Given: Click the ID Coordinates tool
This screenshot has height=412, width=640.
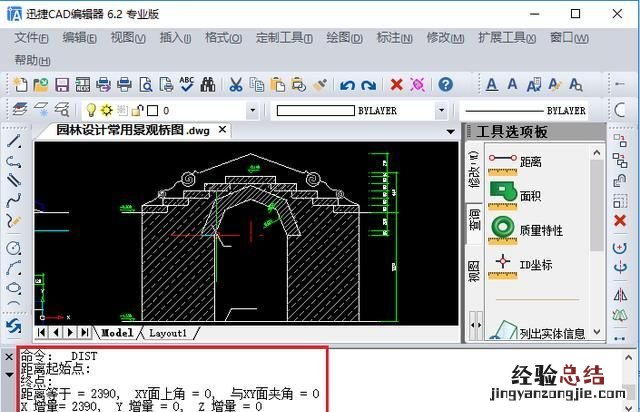Looking at the screenshot, I should point(520,265).
